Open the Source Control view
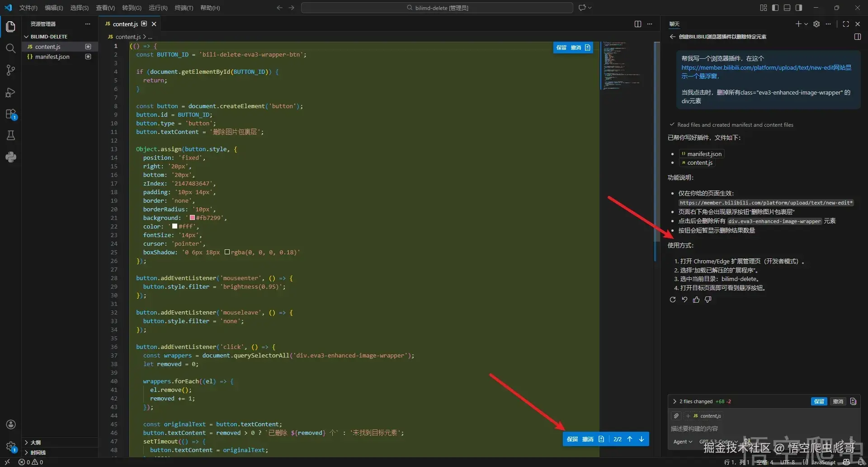The height and width of the screenshot is (467, 868). [x=10, y=70]
